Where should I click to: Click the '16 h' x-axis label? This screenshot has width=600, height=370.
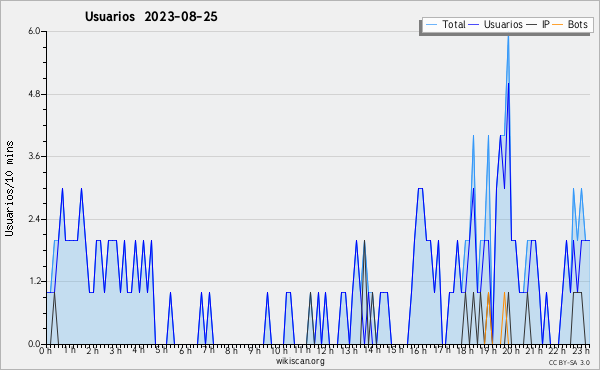point(418,351)
